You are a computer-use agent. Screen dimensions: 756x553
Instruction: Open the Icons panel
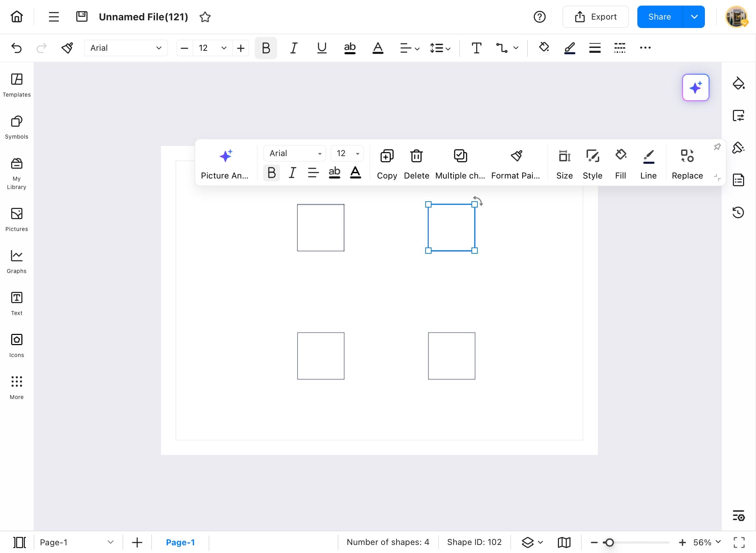16,345
